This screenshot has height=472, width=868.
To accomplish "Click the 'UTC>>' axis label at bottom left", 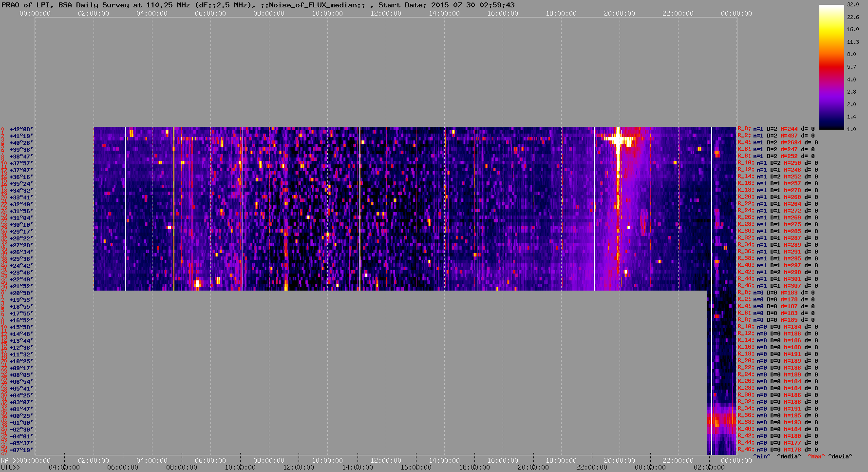I will 10,467.
